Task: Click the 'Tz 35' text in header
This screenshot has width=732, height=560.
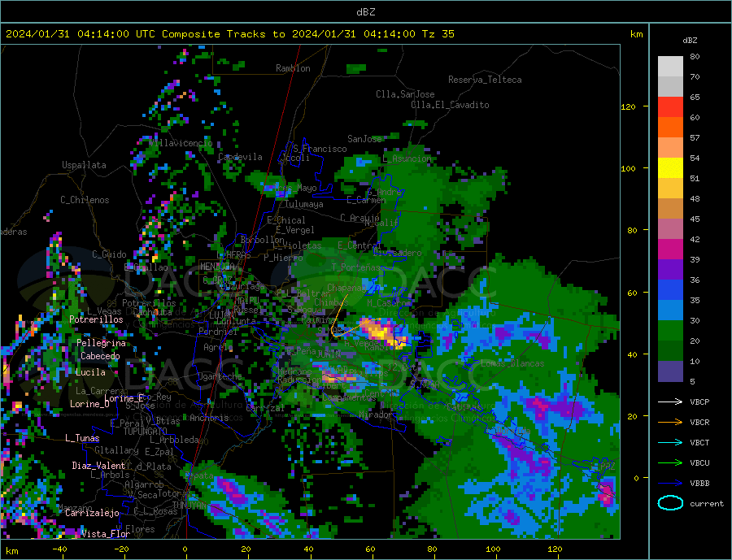Action: (438, 34)
